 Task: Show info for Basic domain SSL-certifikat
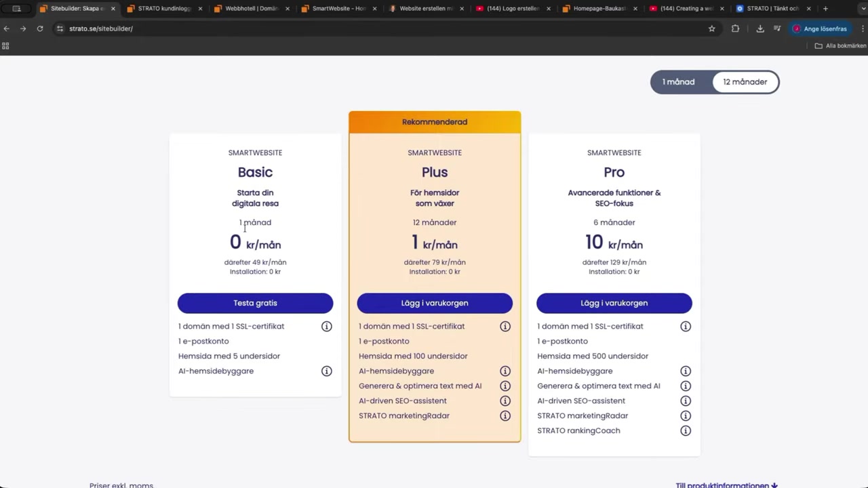click(326, 326)
